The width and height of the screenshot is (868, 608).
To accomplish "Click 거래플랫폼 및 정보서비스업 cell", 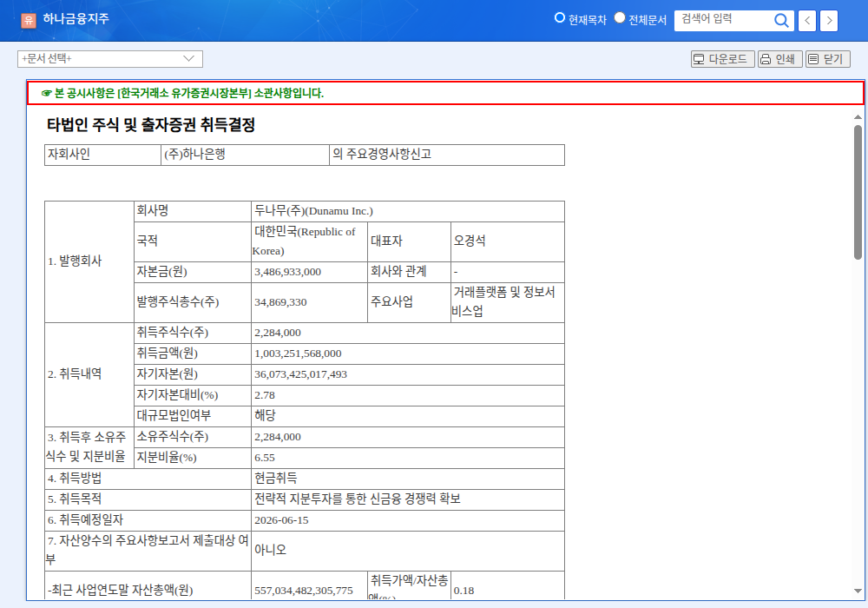I will (508, 302).
